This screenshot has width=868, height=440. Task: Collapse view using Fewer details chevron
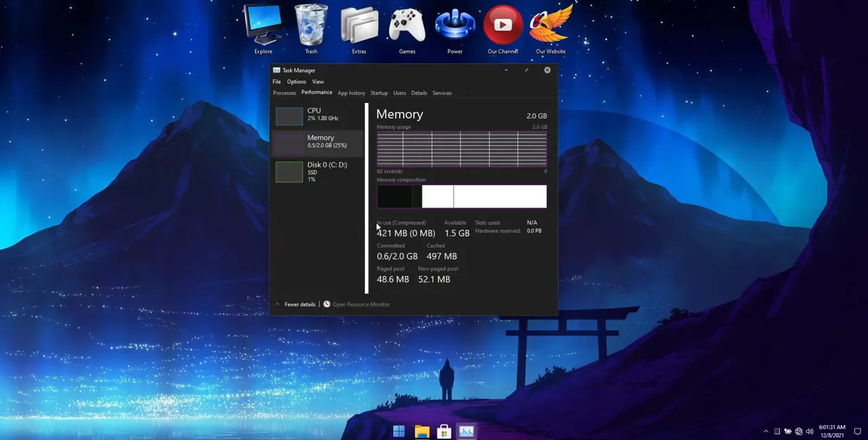coord(277,304)
